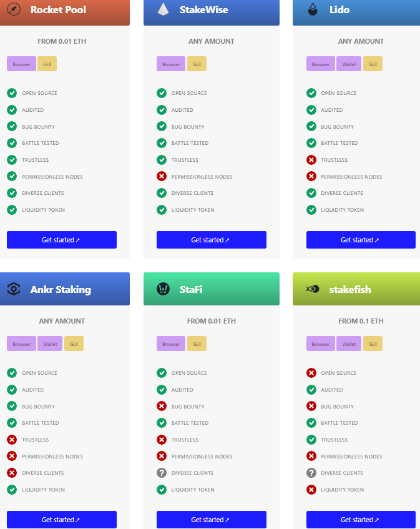Image resolution: width=420 pixels, height=529 pixels.
Task: Open Ankr Staking via its Get started link
Action: (x=61, y=520)
